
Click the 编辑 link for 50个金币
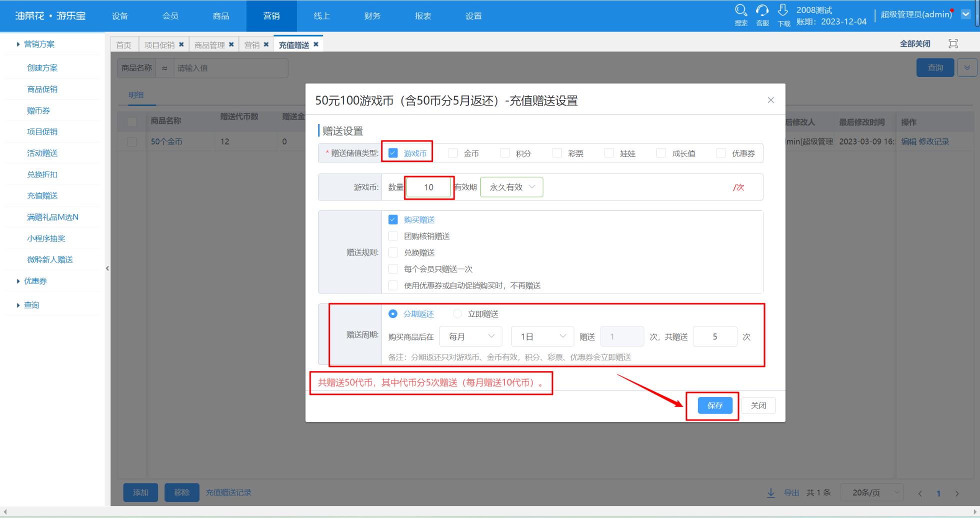coord(908,141)
